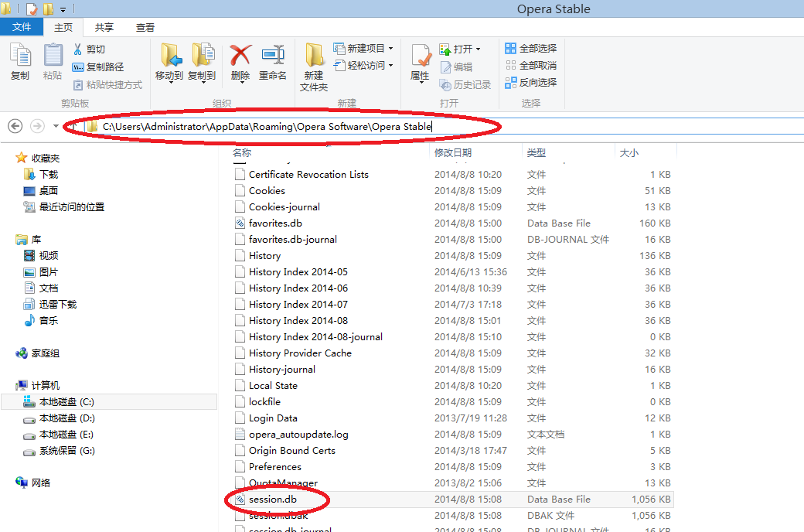The height and width of the screenshot is (532, 804).
Task: Select Homegroup (家庭组) in the sidebar
Action: pyautogui.click(x=38, y=353)
